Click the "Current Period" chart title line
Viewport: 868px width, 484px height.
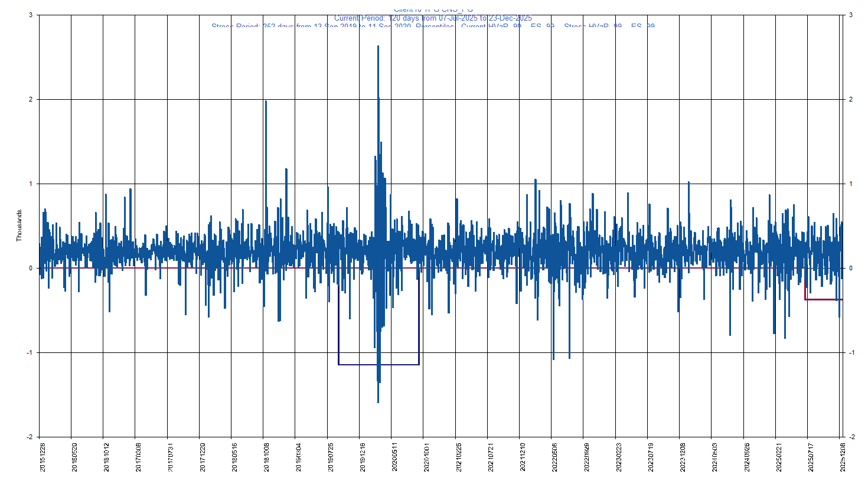433,18
